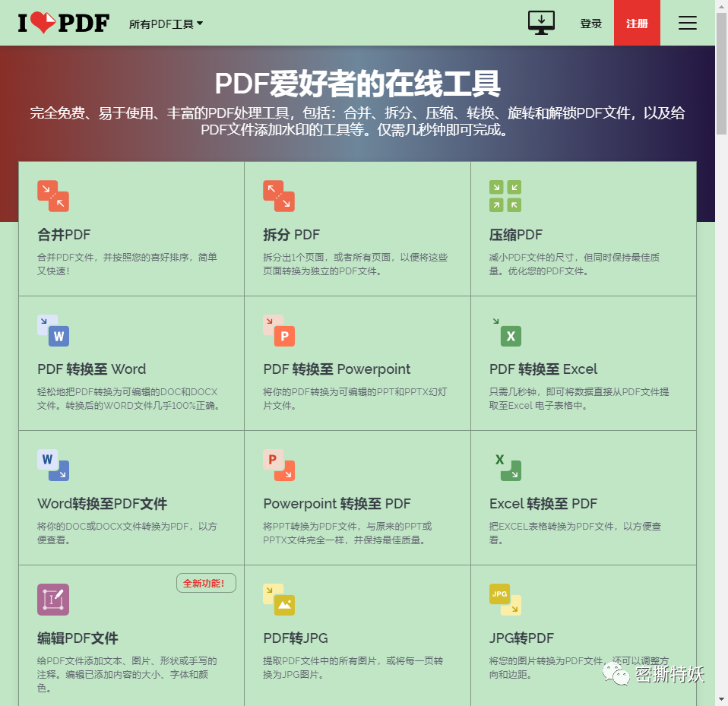
Task: Open the PDF 转换至 Excel title
Action: [543, 369]
